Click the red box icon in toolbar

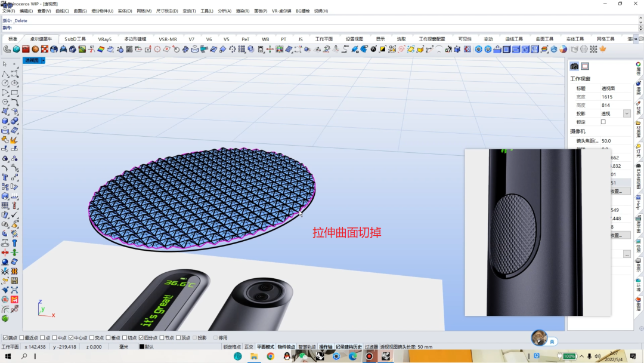[x=26, y=50]
